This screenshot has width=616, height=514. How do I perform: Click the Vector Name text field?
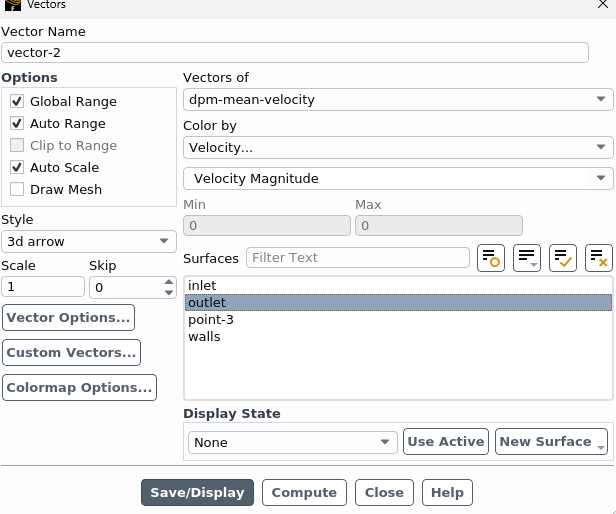click(x=295, y=53)
